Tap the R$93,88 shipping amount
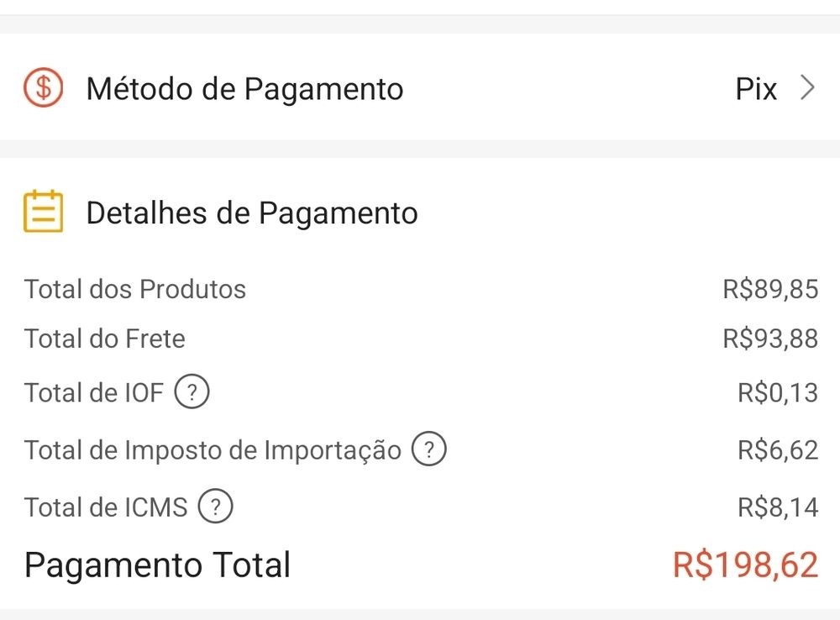Screen dimensions: 840x620 [769, 339]
